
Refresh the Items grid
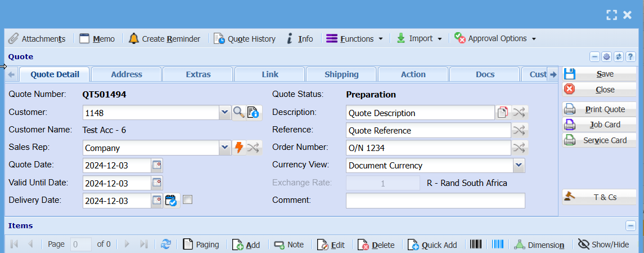point(166,245)
